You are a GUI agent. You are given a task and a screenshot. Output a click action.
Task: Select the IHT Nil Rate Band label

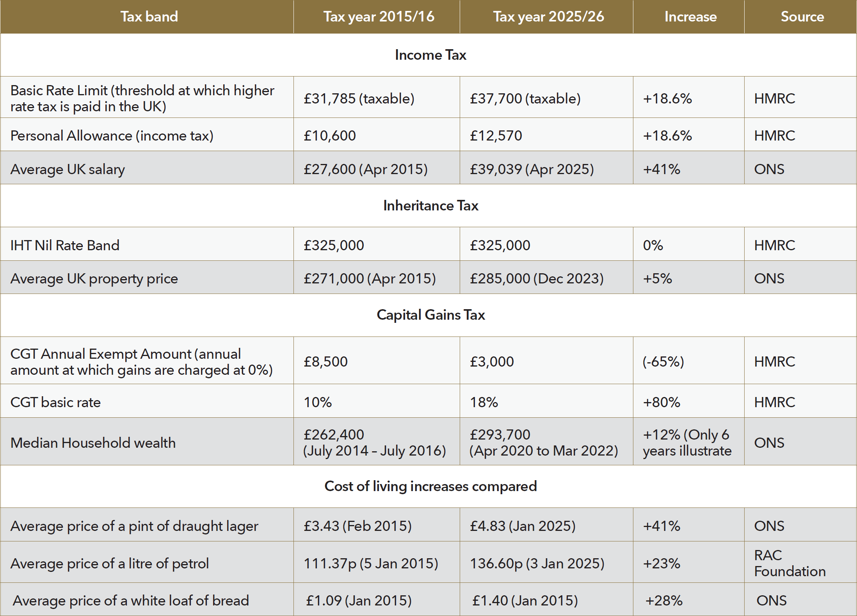point(65,246)
